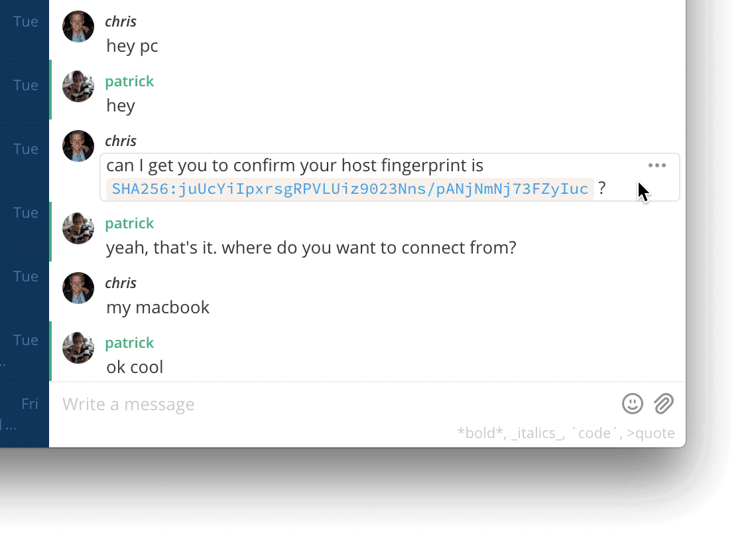Click the formatting hint text '*bold*, _italics_'

tap(511, 433)
